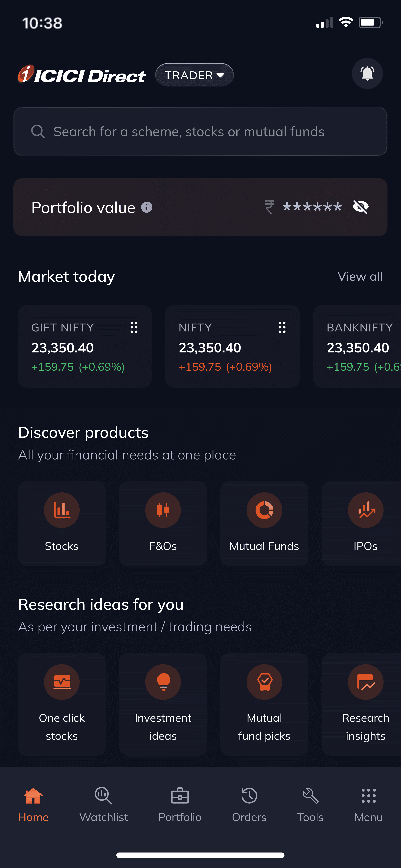Click View all market link
Viewport: 401px width, 868px height.
[360, 277]
